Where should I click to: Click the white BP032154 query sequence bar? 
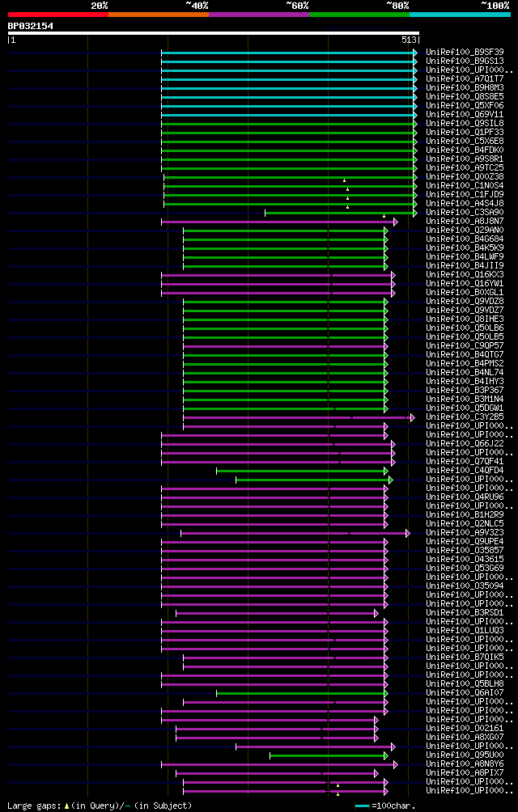214,33
